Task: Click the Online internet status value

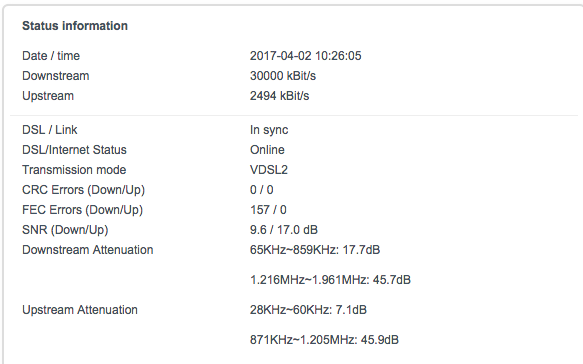Action: 267,150
